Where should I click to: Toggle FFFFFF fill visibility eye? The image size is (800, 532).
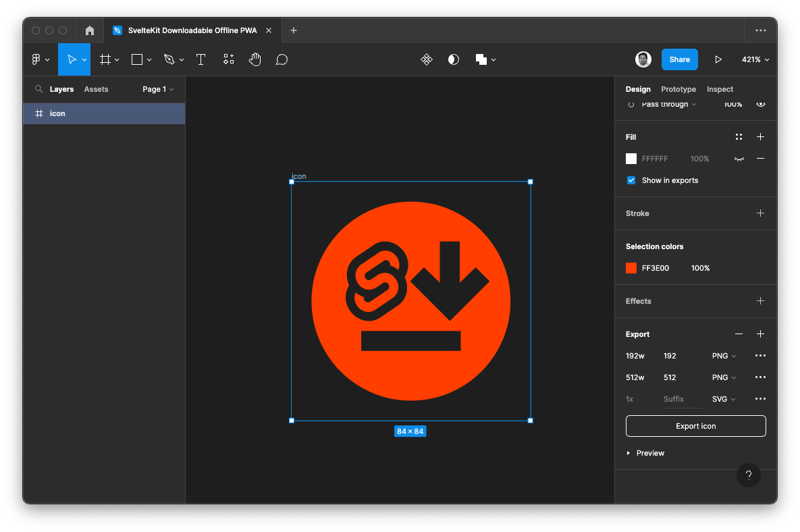(739, 159)
